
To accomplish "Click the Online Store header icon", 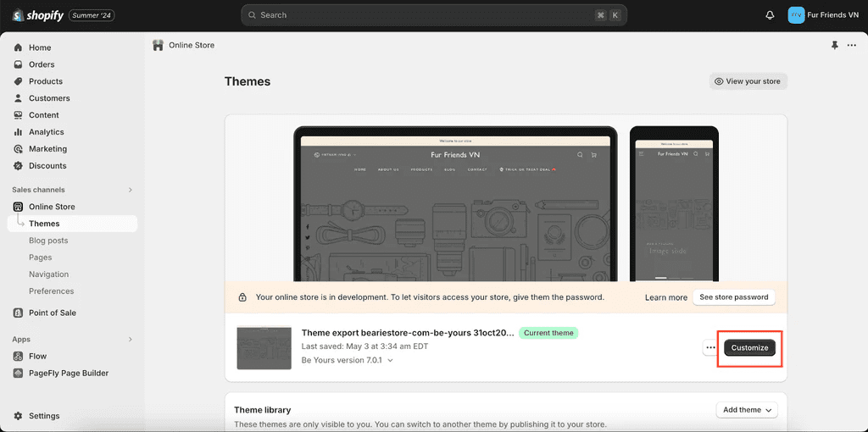I will tap(159, 46).
